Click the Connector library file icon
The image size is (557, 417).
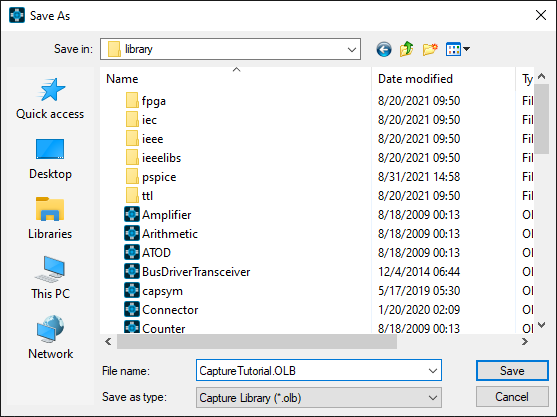coord(132,309)
